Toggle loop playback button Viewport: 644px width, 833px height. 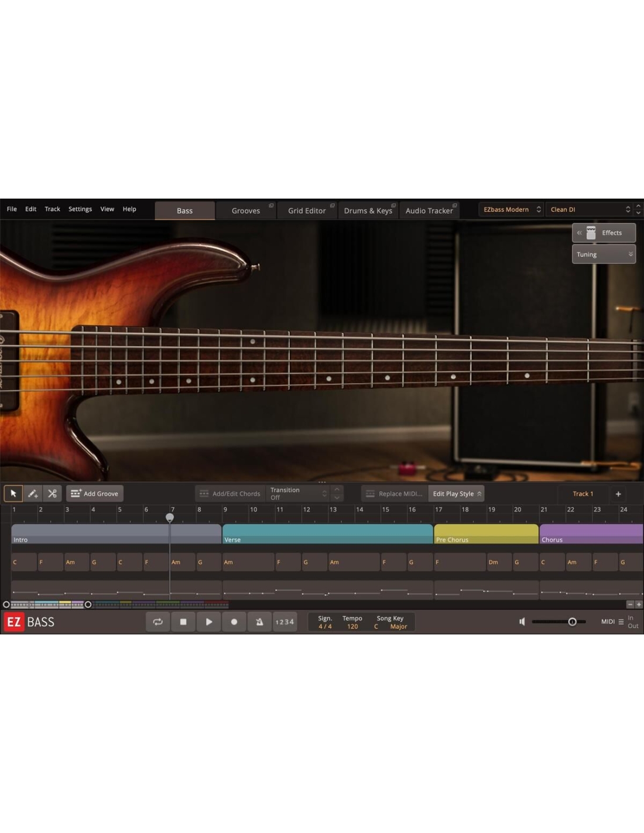158,622
